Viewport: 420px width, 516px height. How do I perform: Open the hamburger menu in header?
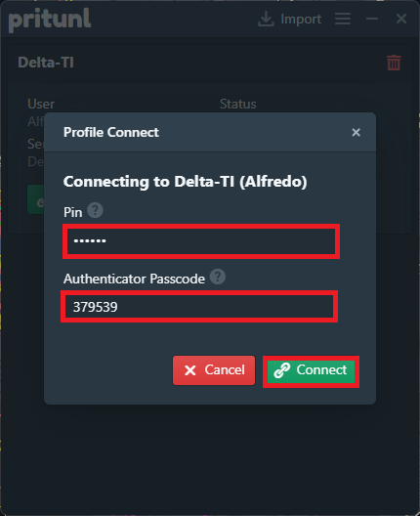click(343, 19)
